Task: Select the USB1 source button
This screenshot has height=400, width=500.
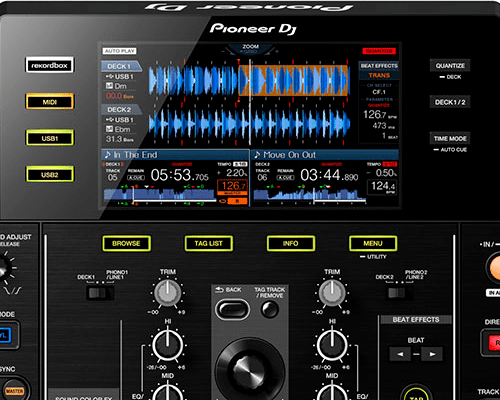Action: 50,138
